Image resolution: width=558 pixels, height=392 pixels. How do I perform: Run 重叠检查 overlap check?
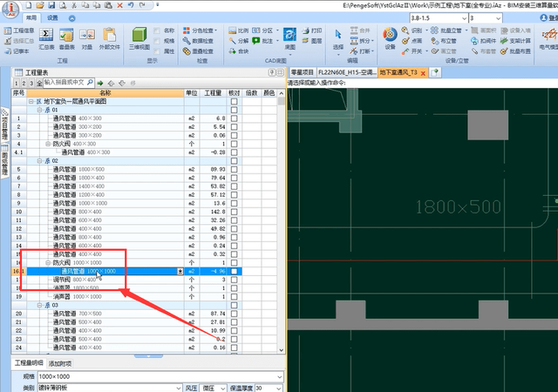[199, 51]
